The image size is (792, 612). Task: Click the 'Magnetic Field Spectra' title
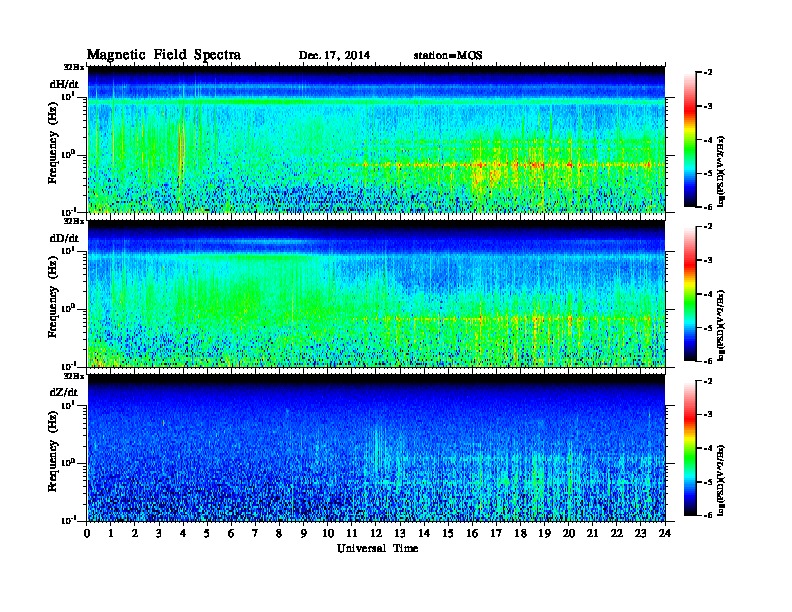click(163, 55)
